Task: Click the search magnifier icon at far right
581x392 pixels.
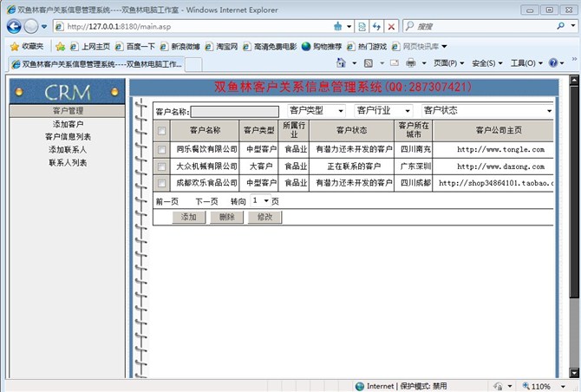Action: click(560, 26)
